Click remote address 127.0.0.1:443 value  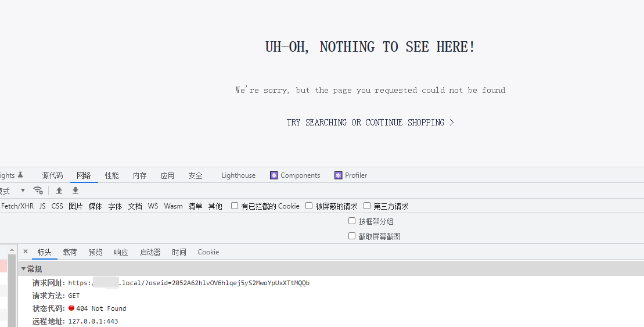(93, 321)
